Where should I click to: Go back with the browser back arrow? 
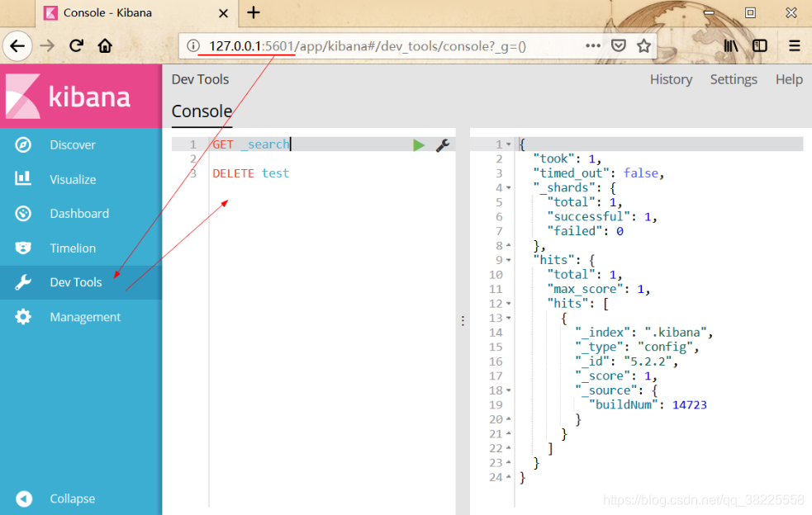pos(17,46)
